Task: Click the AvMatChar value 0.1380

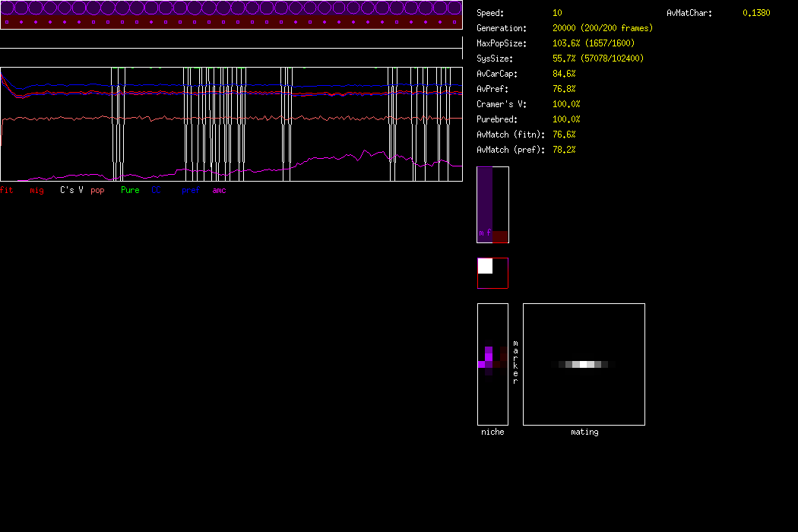Action: 755,13
